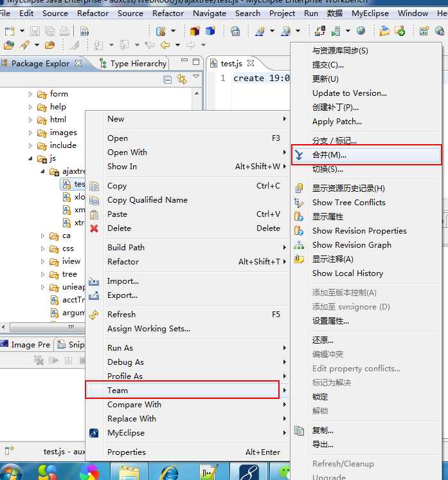Open the server run dropdown arrow
448x480 pixels.
coord(348,31)
